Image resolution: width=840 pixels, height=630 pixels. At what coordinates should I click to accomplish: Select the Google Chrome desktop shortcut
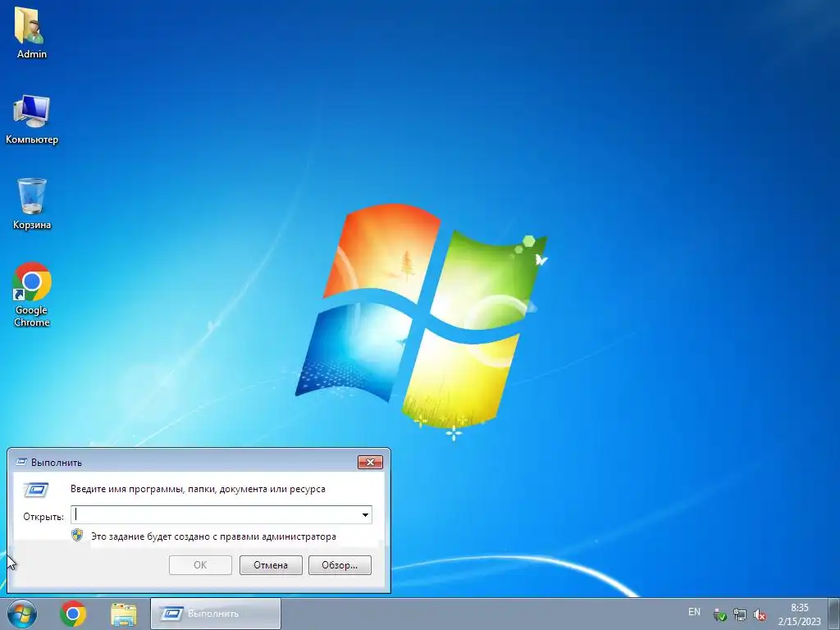pos(32,294)
